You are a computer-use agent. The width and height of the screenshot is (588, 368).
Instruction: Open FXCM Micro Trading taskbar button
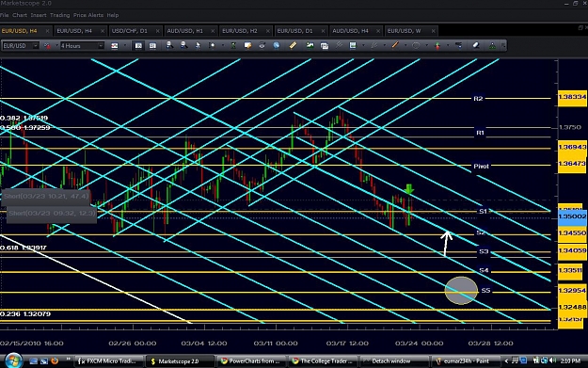point(109,361)
